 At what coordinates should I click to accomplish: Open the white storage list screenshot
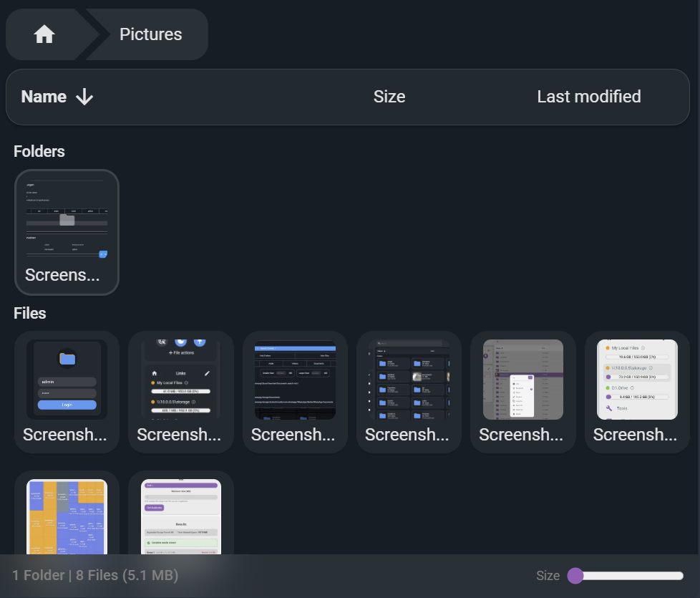pyautogui.click(x=636, y=380)
